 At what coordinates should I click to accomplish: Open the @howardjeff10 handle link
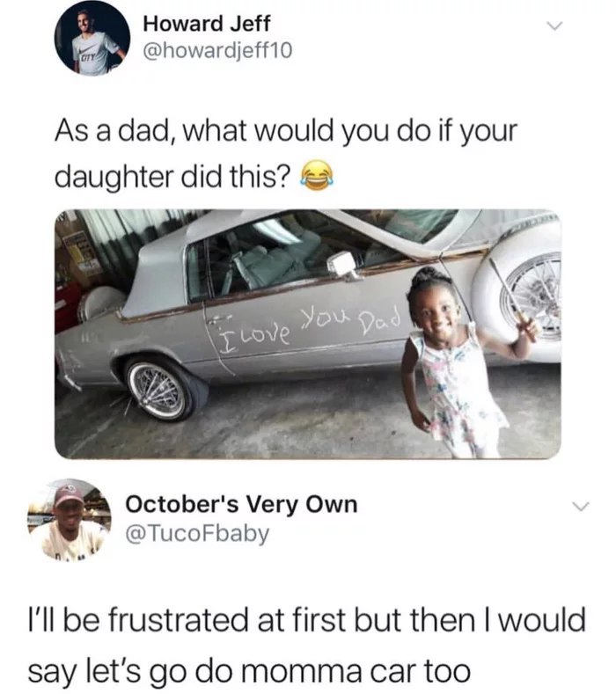coord(217,51)
